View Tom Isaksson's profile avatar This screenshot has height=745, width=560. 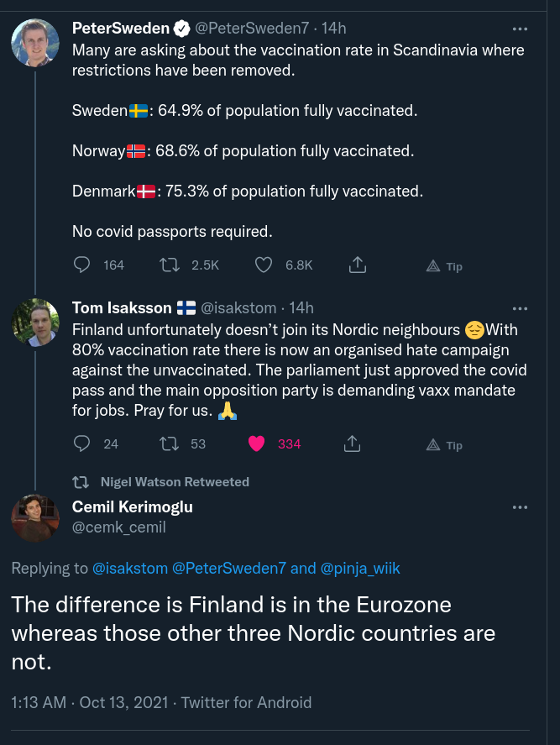(35, 322)
